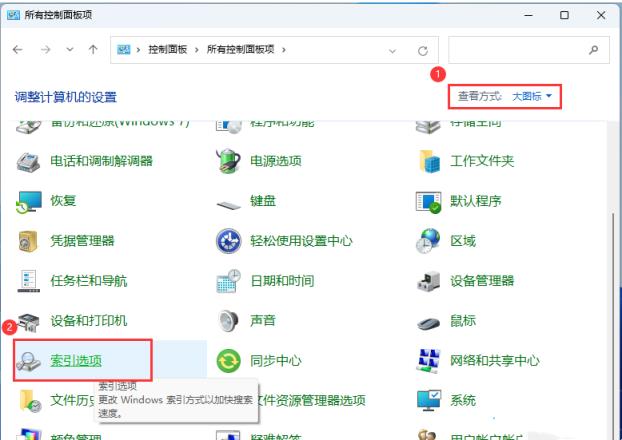The height and width of the screenshot is (440, 622).
Task: Click the 鼠标 mouse icon
Action: point(428,323)
